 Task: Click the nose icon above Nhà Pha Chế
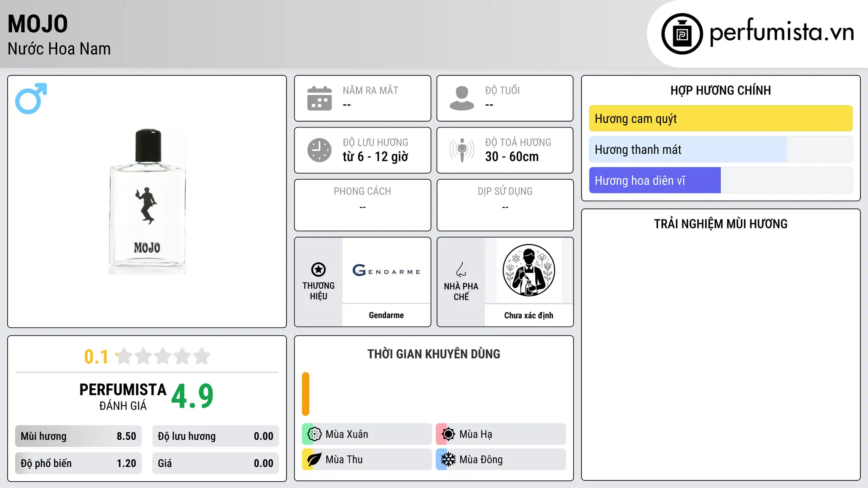click(x=461, y=269)
